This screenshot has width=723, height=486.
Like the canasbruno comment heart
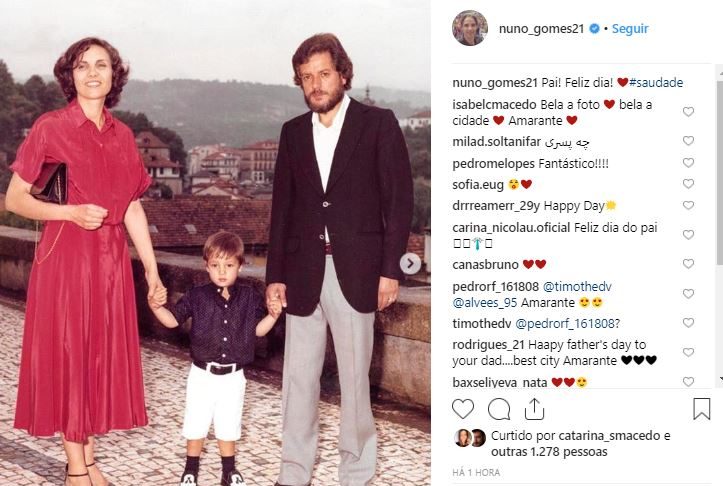tap(688, 264)
